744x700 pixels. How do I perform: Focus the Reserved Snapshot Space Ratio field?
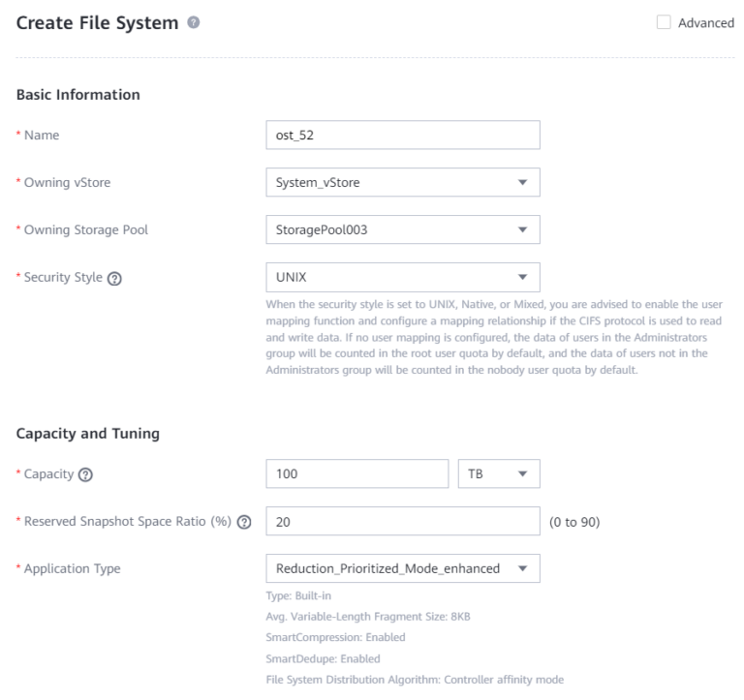click(402, 521)
